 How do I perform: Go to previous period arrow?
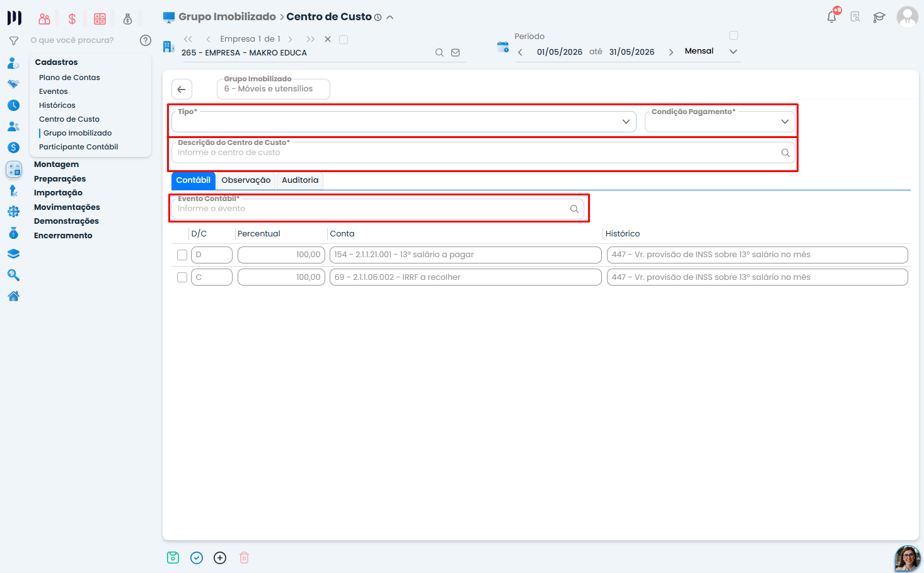click(520, 52)
